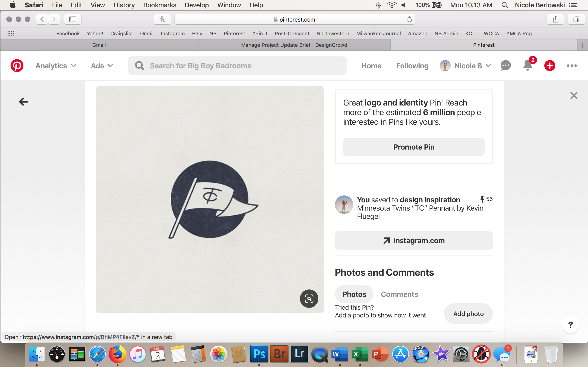The image size is (588, 367).
Task: Click the red plus create button
Action: point(550,66)
